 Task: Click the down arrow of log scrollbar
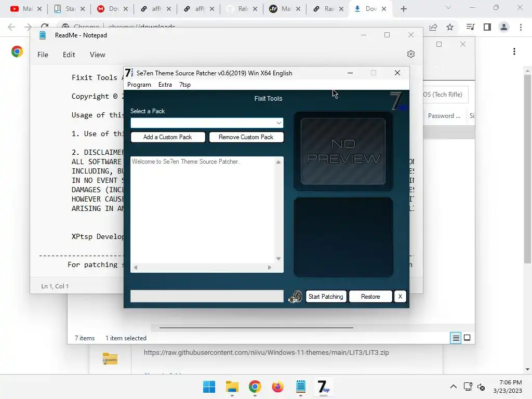pyautogui.click(x=278, y=259)
